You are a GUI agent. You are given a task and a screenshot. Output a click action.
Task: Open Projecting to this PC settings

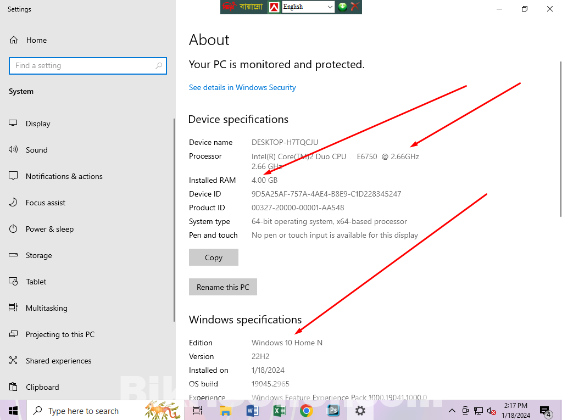click(x=52, y=334)
